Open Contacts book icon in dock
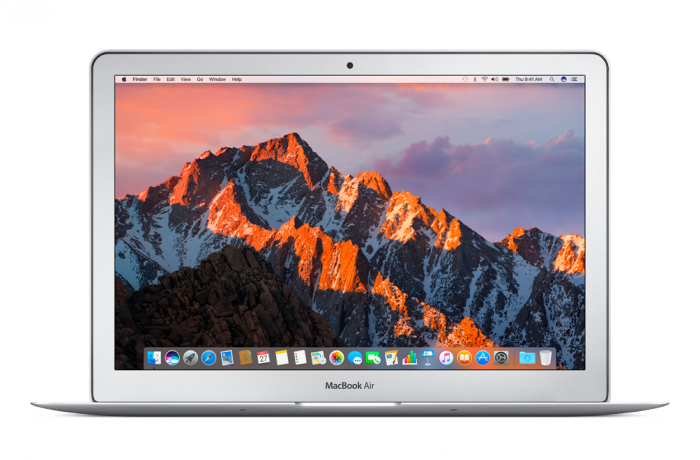Image resolution: width=700 pixels, height=460 pixels. (x=245, y=358)
